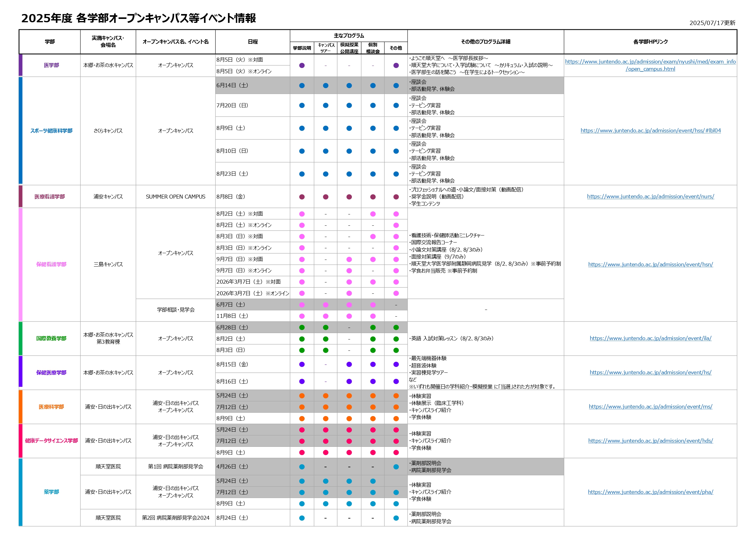Click the 医療看護学部 faculty name
The height and width of the screenshot is (535, 756).
click(x=50, y=197)
